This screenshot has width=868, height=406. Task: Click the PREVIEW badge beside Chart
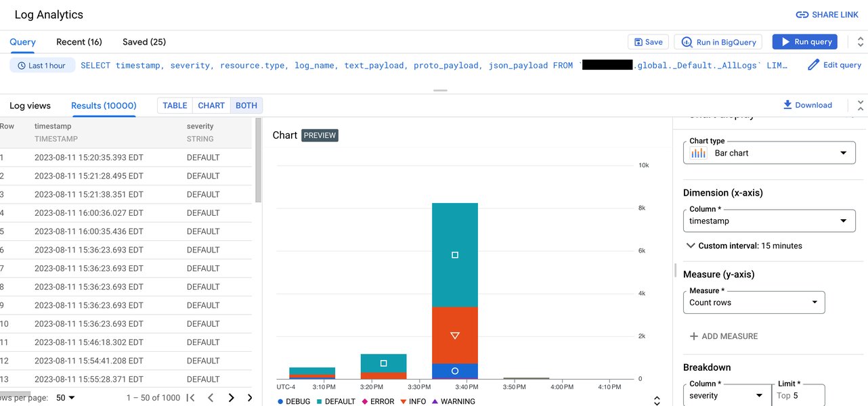coord(320,135)
